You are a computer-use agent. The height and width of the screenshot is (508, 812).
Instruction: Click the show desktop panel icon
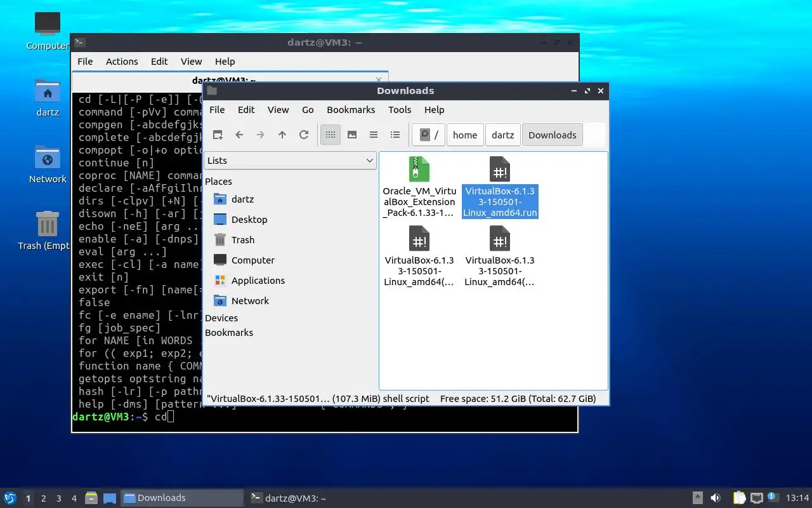coord(109,498)
